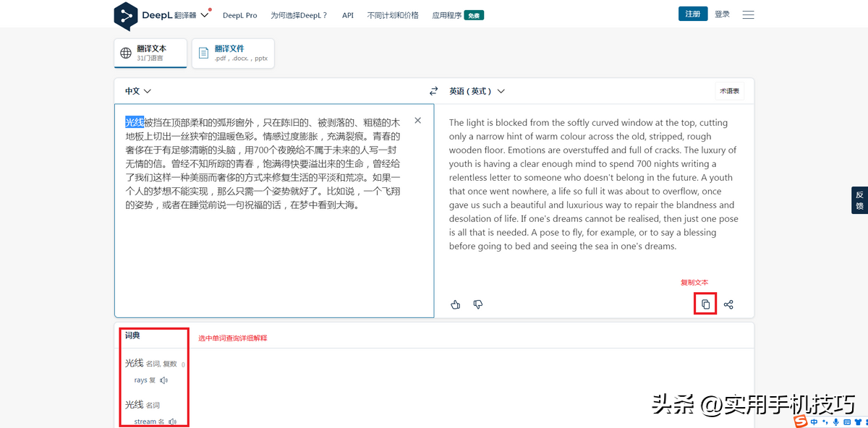Viewport: 868px width, 428px height.
Task: Click the DeepL logo
Action: pos(124,15)
